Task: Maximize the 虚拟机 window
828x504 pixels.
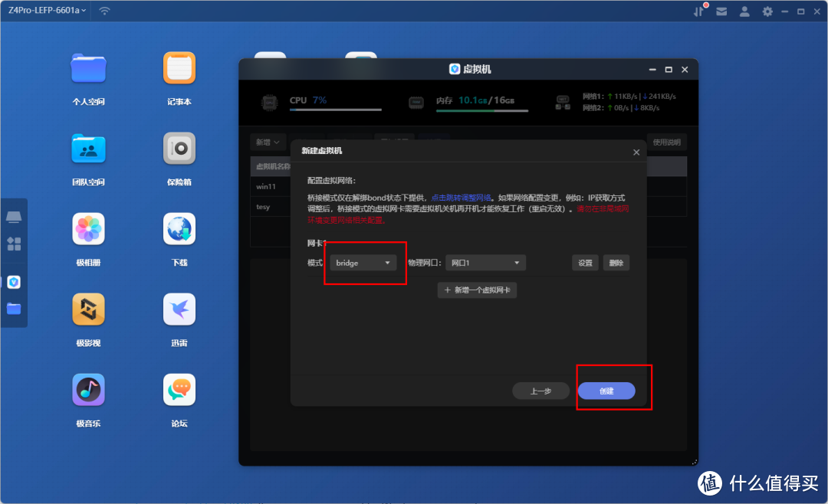Action: [x=669, y=70]
